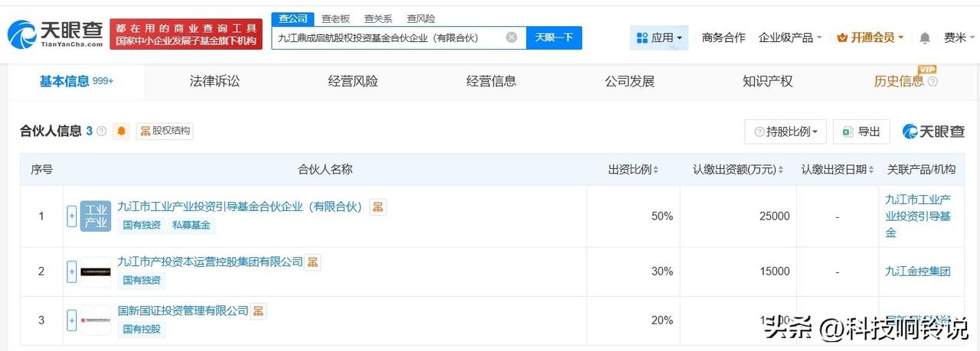Click help icon beside 历史信息

click(x=933, y=82)
